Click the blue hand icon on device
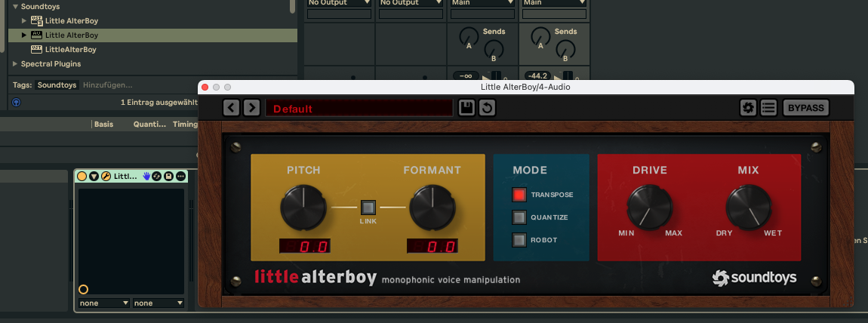 (146, 177)
